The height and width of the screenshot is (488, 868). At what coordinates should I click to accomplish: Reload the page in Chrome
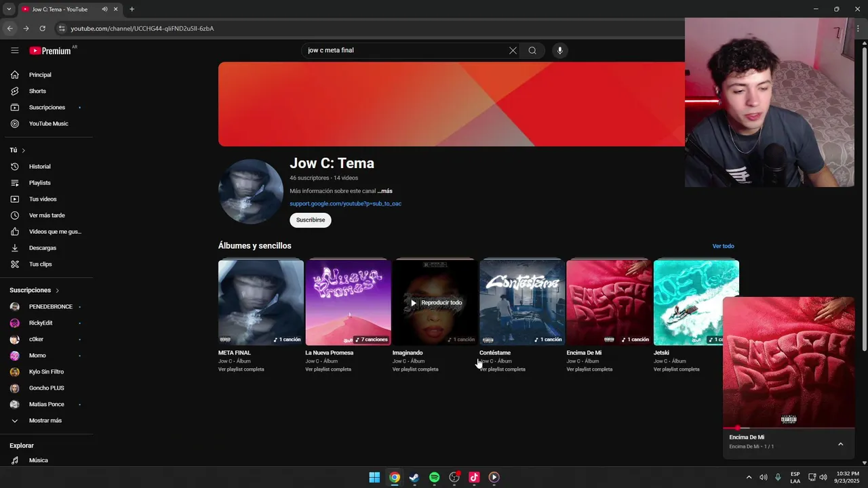[42, 28]
